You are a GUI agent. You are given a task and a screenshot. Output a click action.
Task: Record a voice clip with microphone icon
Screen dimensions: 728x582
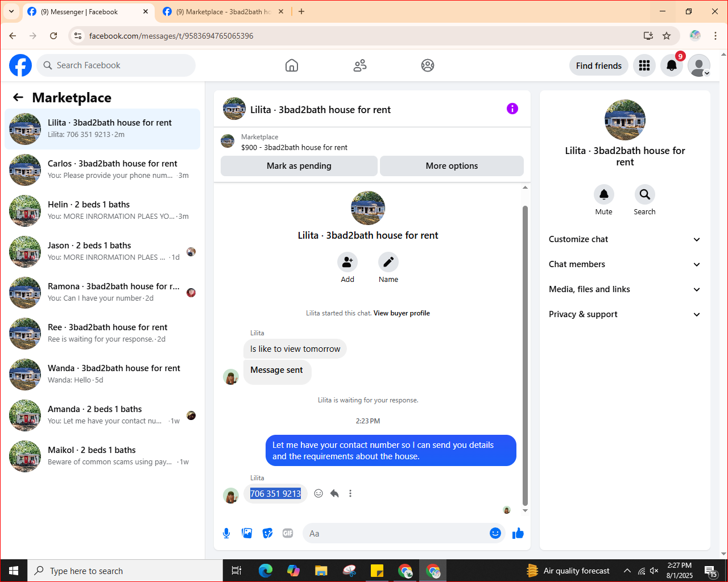[x=226, y=533]
